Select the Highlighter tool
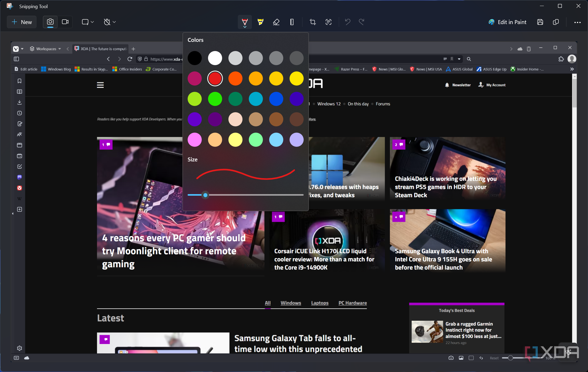This screenshot has height=372, width=588. coord(260,22)
